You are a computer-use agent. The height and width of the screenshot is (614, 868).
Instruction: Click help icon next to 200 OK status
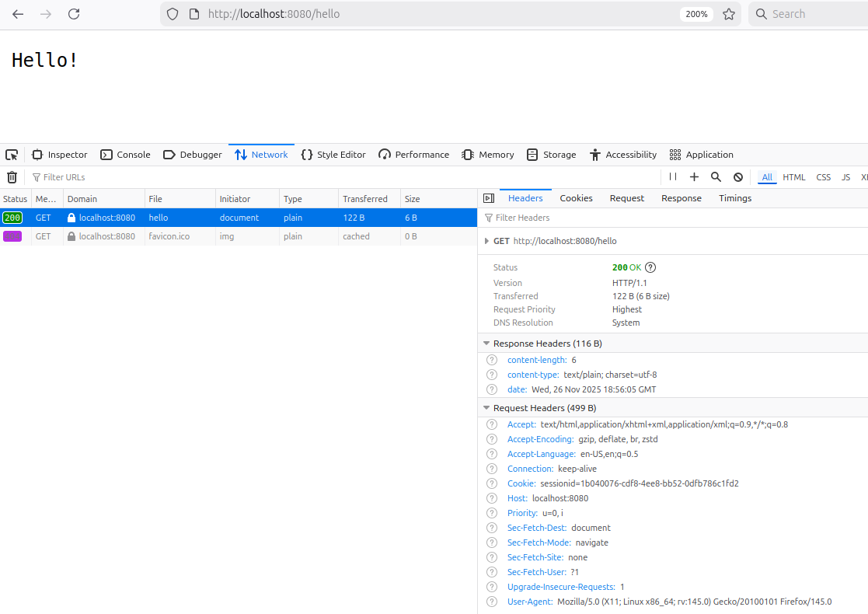(650, 267)
